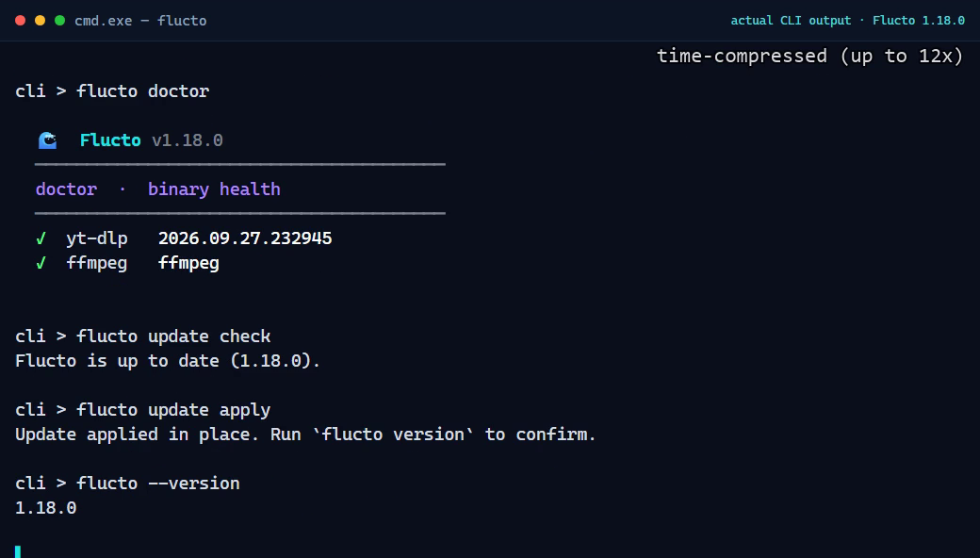Viewport: 980px width, 558px height.
Task: Click the "flucto --version" command line
Action: point(127,484)
